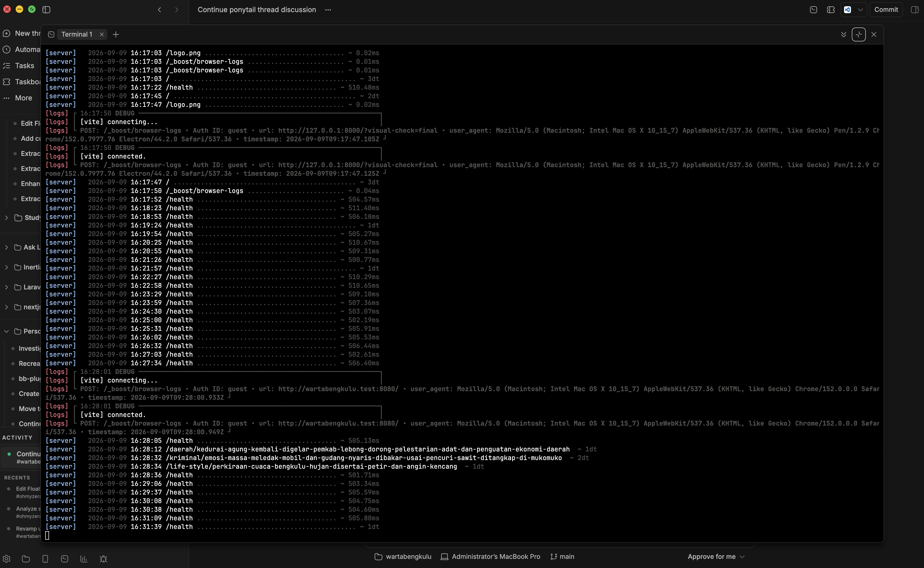Open the More sidebar menu

click(18, 98)
